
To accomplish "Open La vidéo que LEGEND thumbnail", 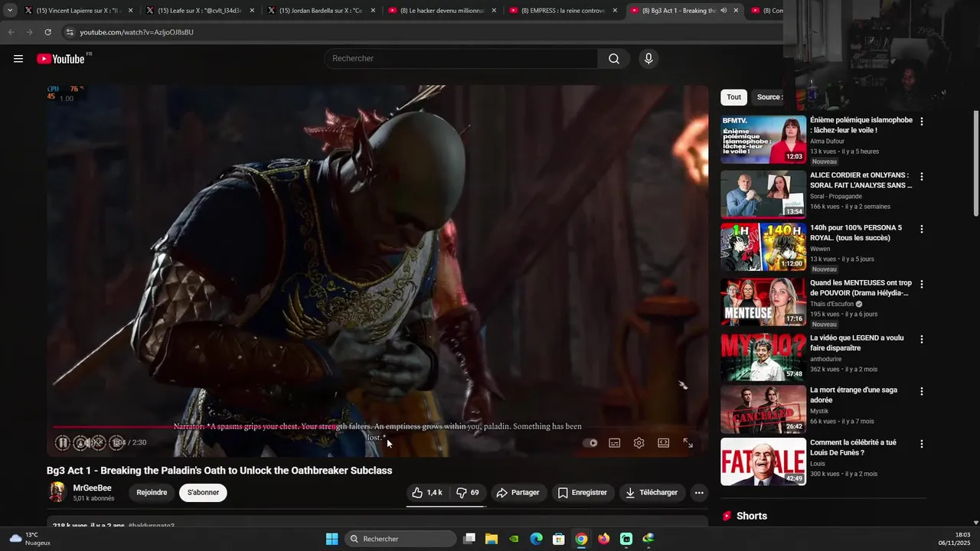I will click(x=763, y=357).
